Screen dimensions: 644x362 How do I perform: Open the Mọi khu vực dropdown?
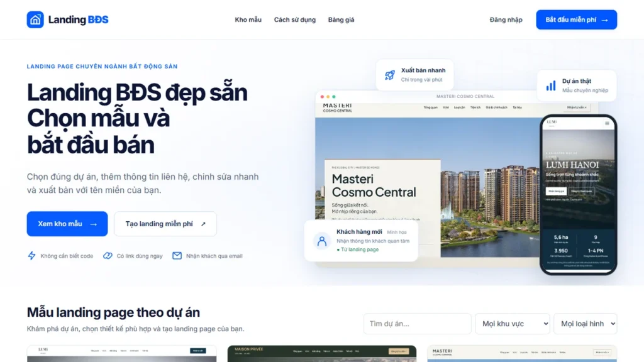tap(513, 324)
